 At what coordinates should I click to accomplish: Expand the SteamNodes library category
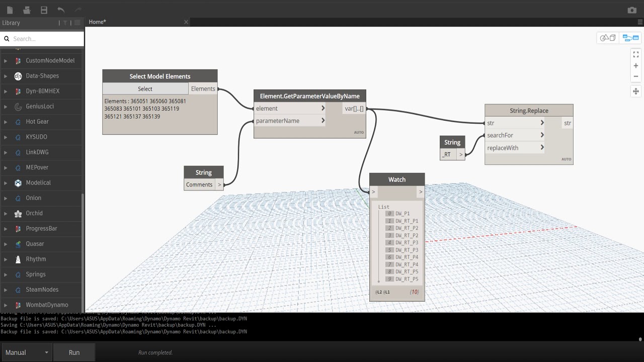click(x=6, y=290)
